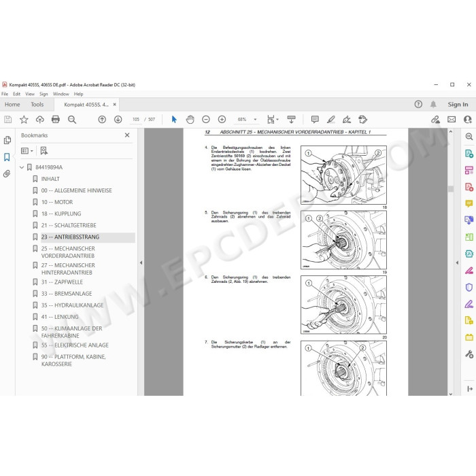Switch to the Home tab
476x476 pixels.
[12, 105]
